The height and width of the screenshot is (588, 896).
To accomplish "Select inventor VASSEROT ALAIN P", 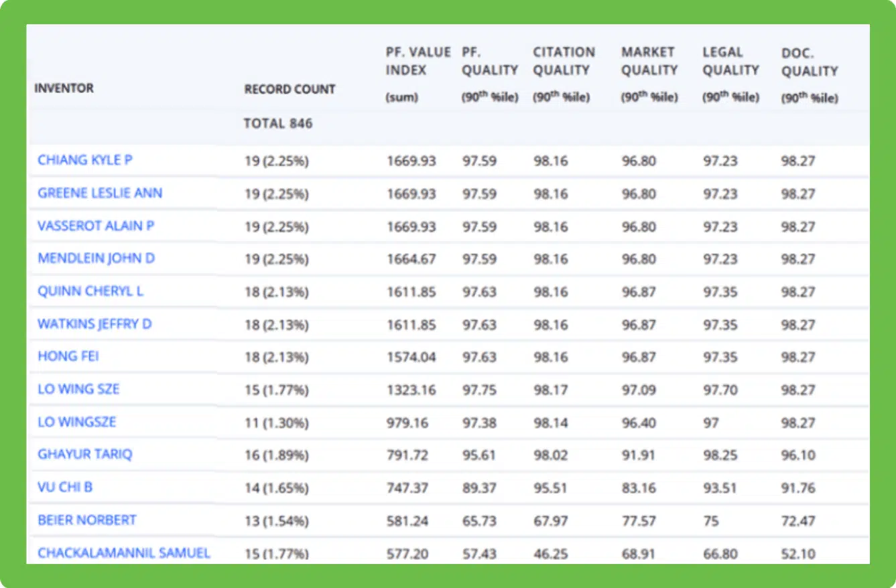I will coord(96,226).
